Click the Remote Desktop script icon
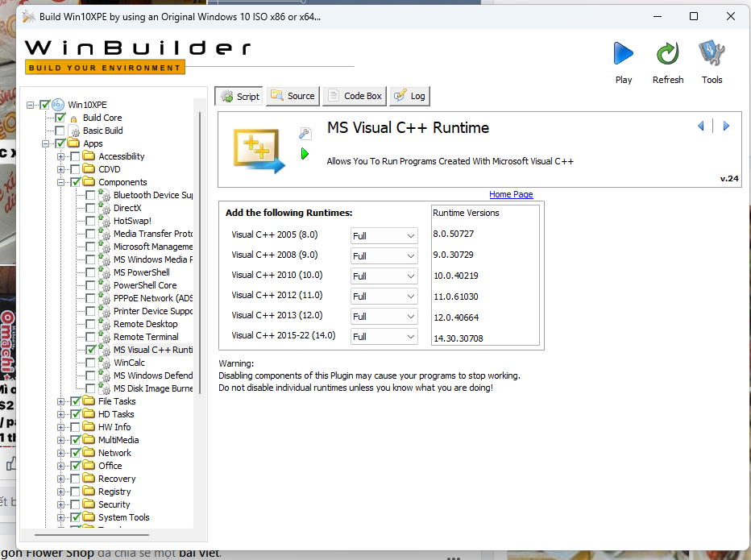The image size is (751, 560). [105, 324]
